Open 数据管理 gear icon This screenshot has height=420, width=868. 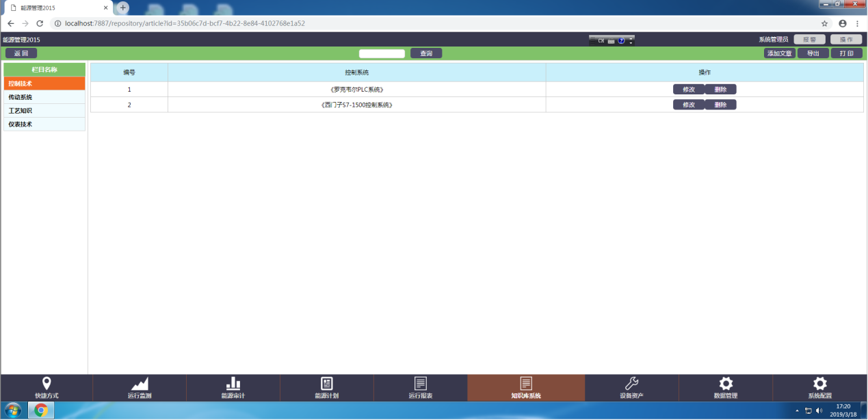[726, 384]
